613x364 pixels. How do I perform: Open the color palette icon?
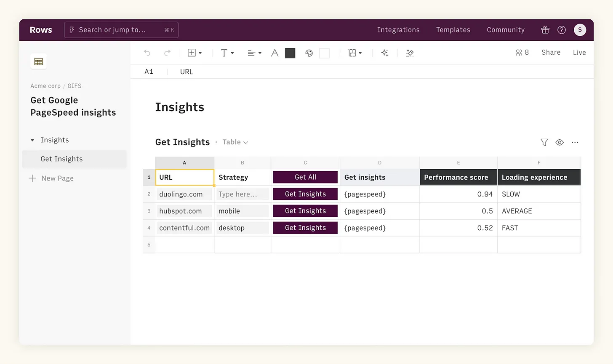[309, 53]
